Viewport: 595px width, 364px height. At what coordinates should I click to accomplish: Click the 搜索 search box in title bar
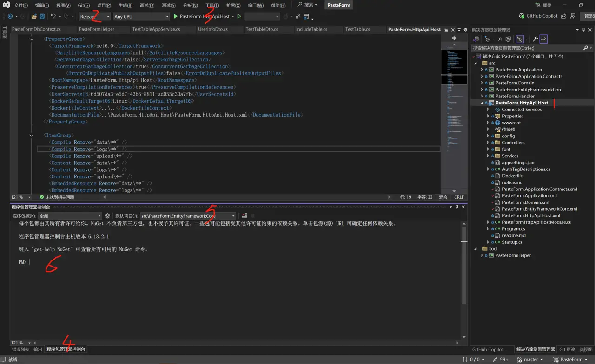[308, 5]
